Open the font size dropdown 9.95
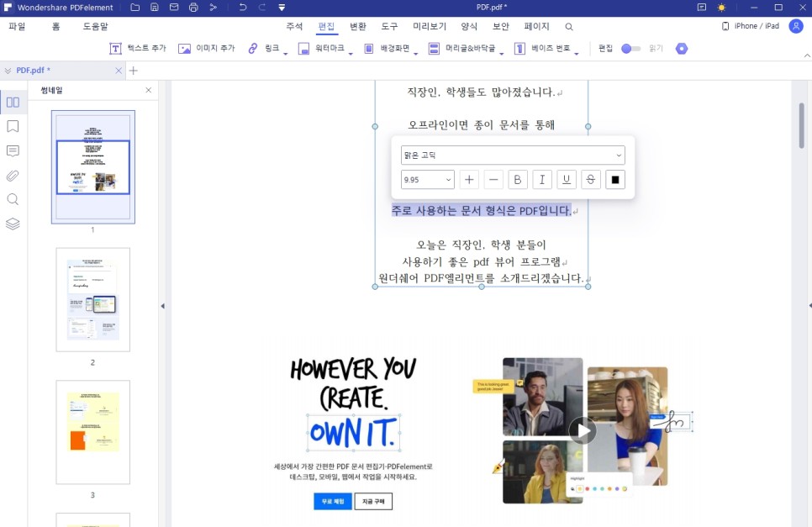812x527 pixels. pos(427,180)
